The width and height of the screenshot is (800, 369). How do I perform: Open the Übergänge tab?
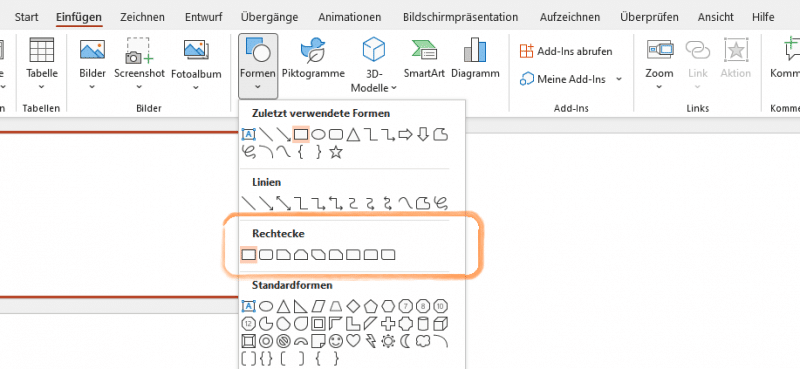[x=269, y=17]
